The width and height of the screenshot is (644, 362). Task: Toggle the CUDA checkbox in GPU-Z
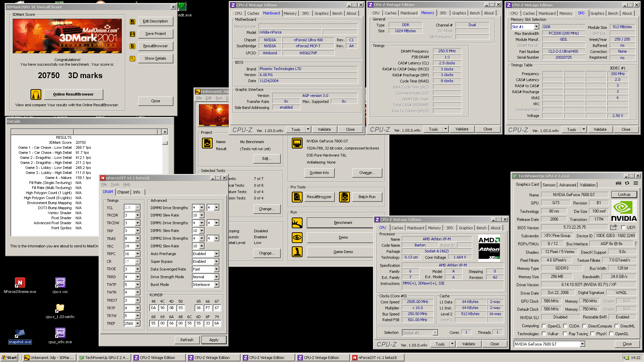(x=565, y=326)
